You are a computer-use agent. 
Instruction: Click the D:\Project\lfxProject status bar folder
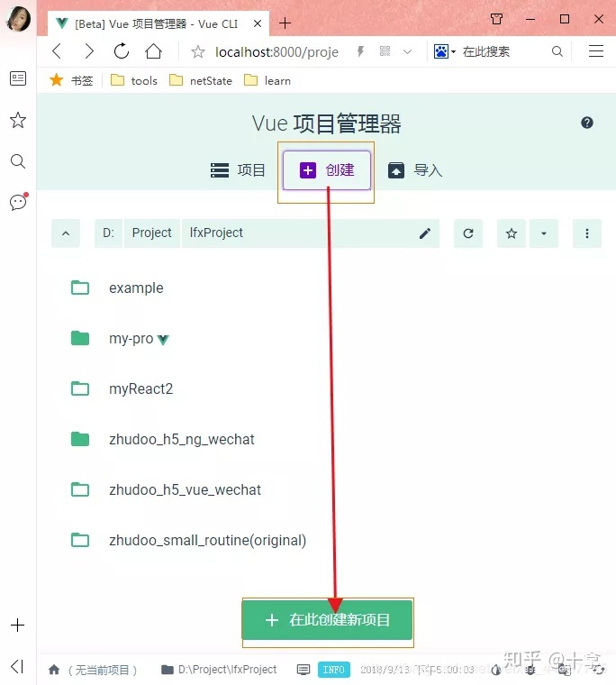tap(219, 670)
